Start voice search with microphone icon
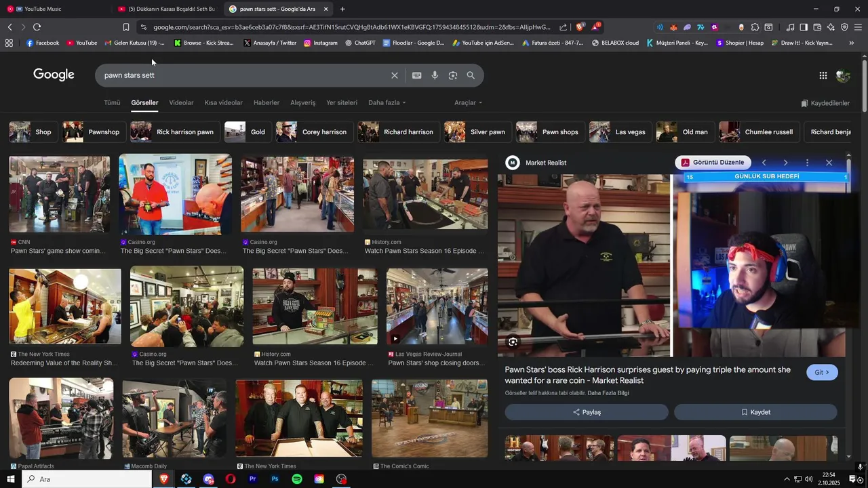The image size is (868, 488). pos(435,75)
